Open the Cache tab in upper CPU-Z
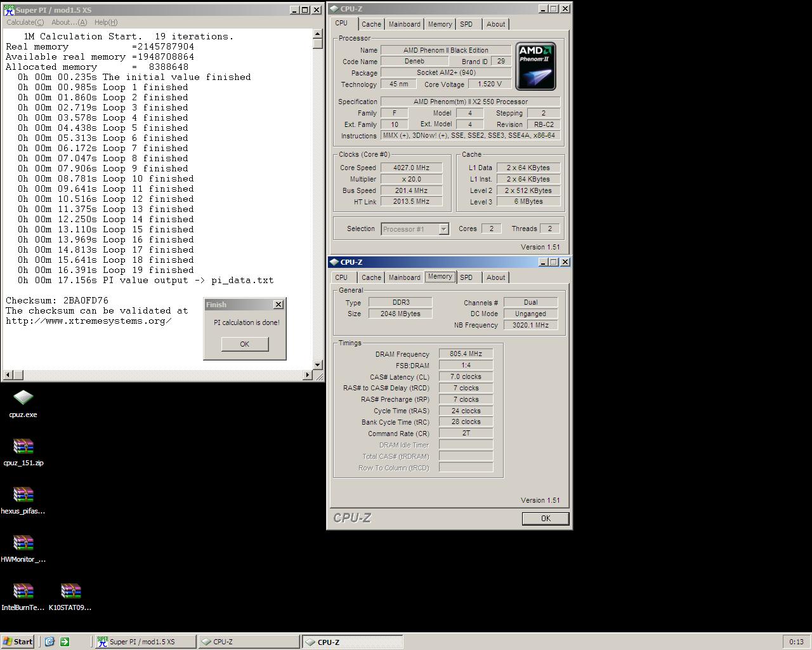 tap(371, 24)
